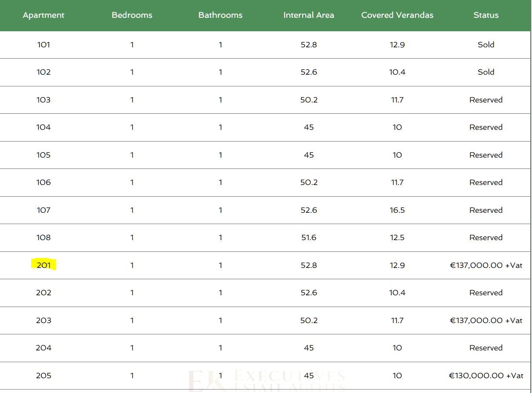Click the 16.5 covered veranda value

coord(397,210)
